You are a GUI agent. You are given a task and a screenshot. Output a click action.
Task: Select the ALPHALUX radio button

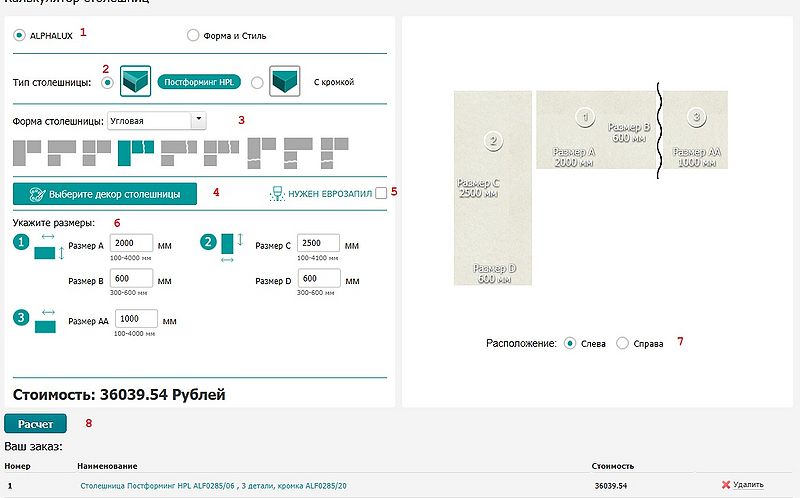(x=21, y=36)
